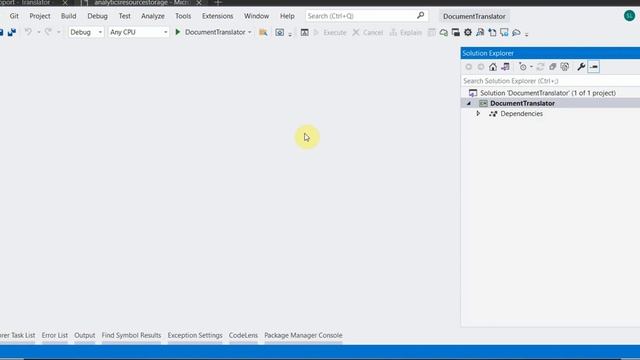Select the Dependencies tree item
The width and height of the screenshot is (640, 360).
(x=521, y=113)
